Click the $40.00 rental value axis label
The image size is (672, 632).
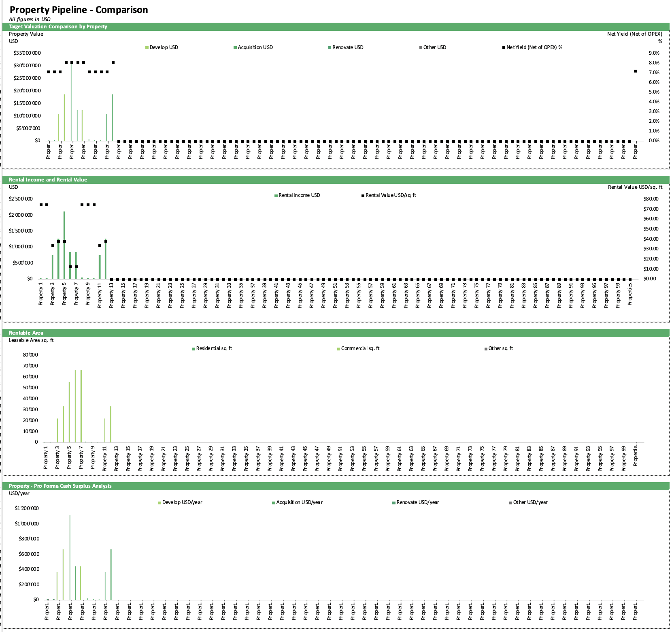pyautogui.click(x=651, y=239)
